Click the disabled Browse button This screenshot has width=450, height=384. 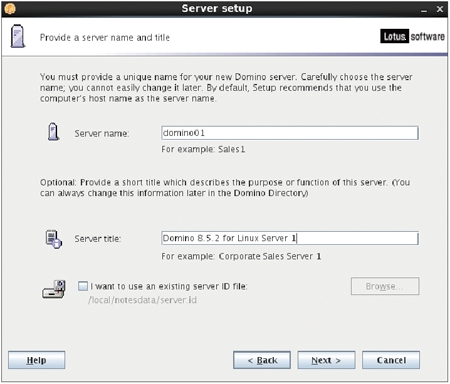click(x=385, y=286)
